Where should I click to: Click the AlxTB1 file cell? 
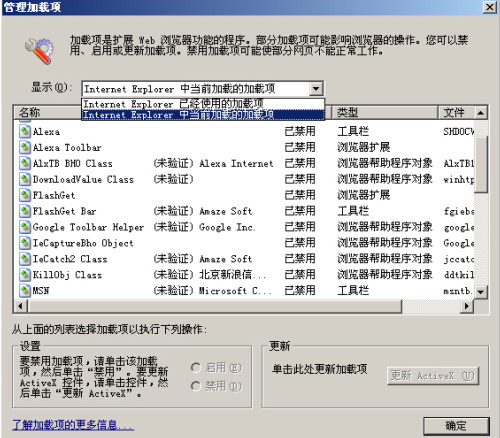(459, 163)
